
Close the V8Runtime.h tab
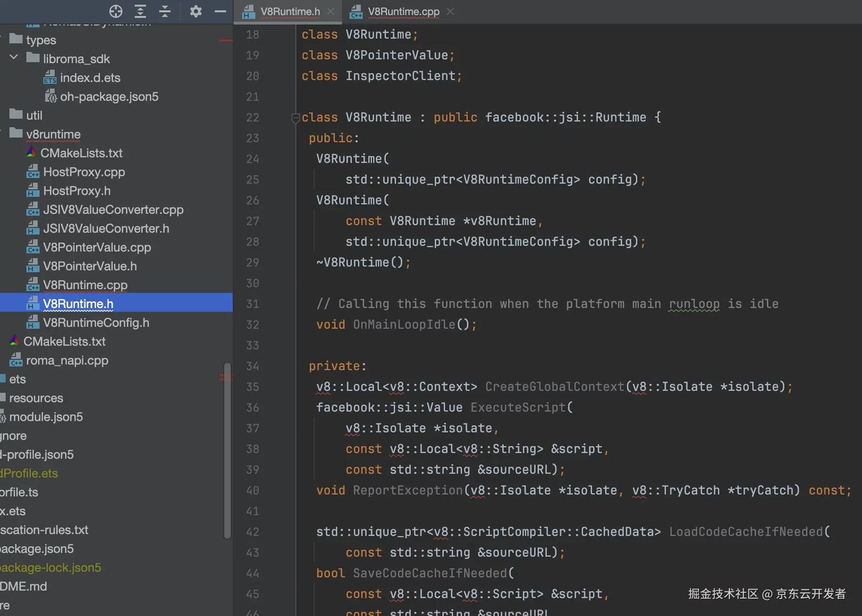coord(331,12)
